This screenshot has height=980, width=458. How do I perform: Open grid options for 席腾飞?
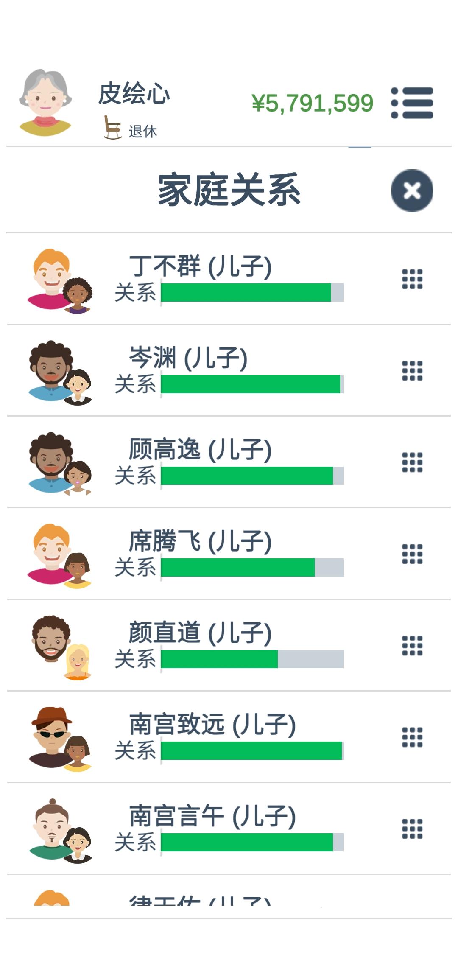pyautogui.click(x=412, y=554)
